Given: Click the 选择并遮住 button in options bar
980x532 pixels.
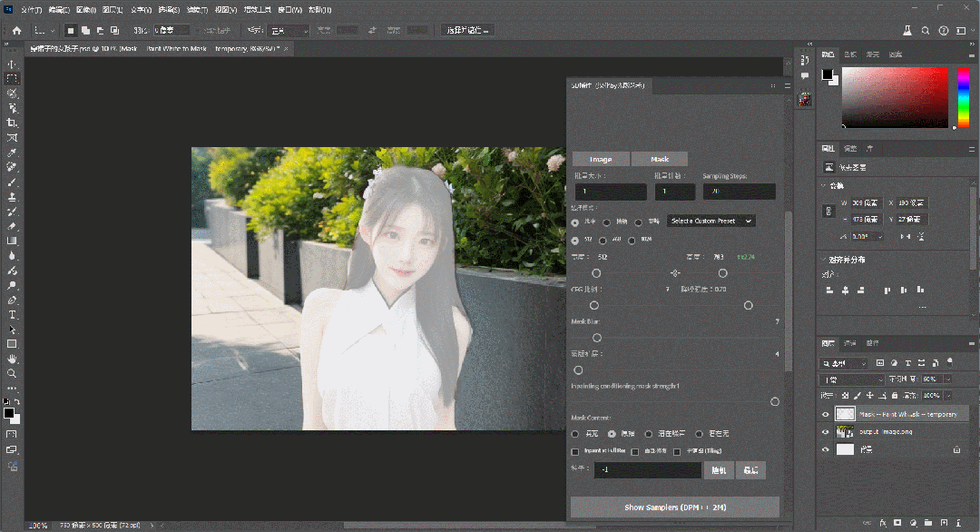Looking at the screenshot, I should click(x=467, y=30).
